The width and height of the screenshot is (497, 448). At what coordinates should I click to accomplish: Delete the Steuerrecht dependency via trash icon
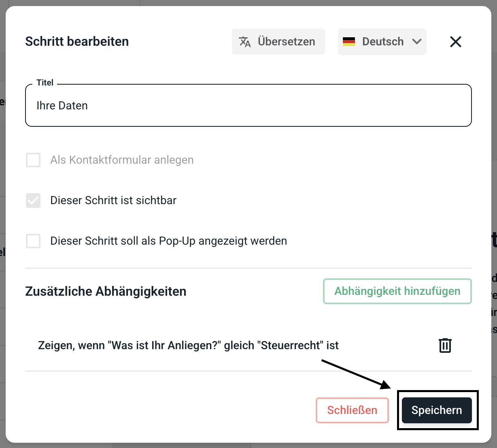[445, 346]
